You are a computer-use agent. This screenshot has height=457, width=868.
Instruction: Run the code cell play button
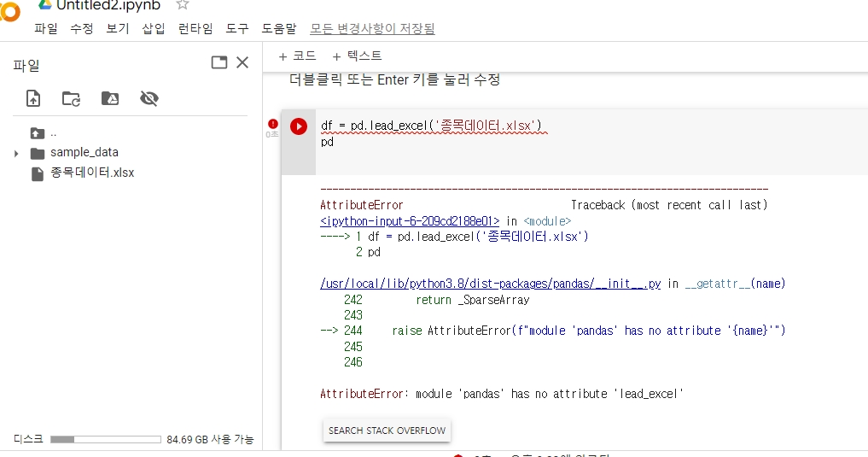(x=299, y=126)
